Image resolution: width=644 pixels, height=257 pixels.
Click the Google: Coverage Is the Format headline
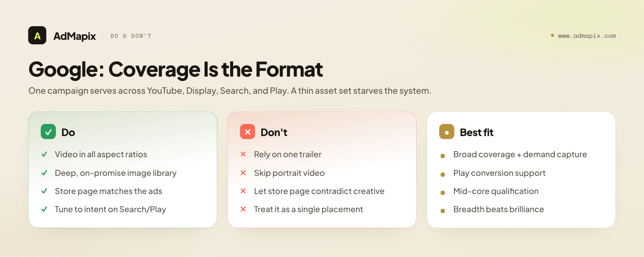[x=176, y=69]
